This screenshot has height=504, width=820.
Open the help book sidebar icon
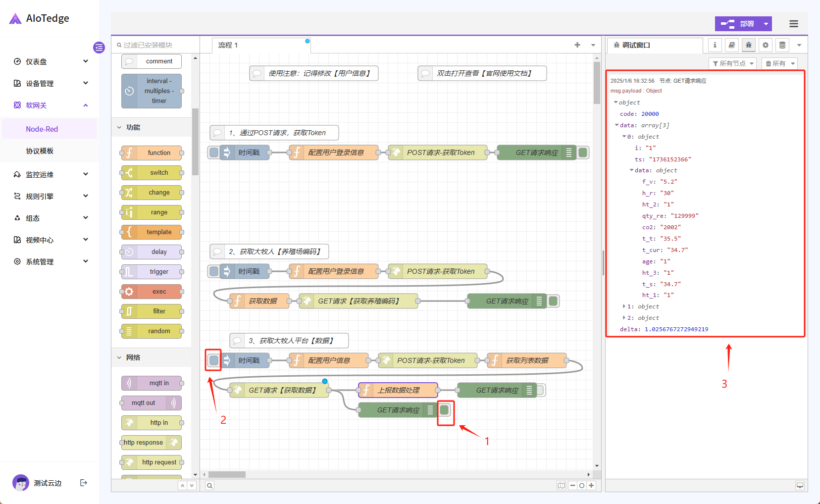731,45
